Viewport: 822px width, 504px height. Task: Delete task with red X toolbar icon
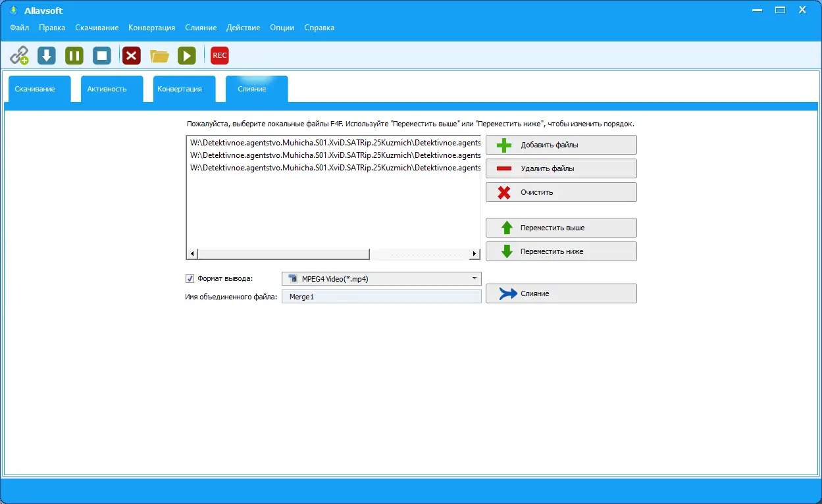click(x=132, y=55)
